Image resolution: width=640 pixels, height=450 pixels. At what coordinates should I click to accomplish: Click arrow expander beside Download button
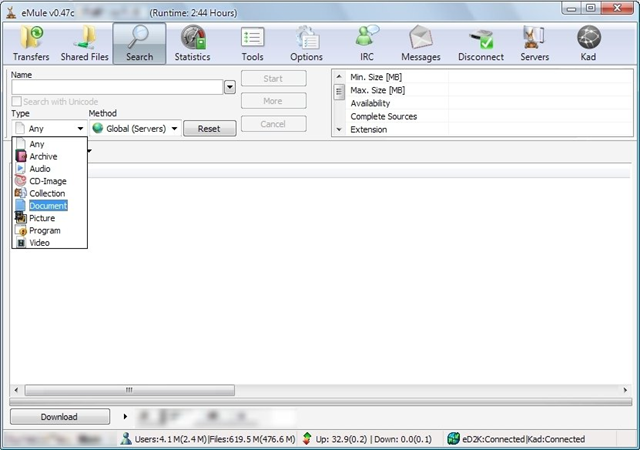pyautogui.click(x=125, y=417)
